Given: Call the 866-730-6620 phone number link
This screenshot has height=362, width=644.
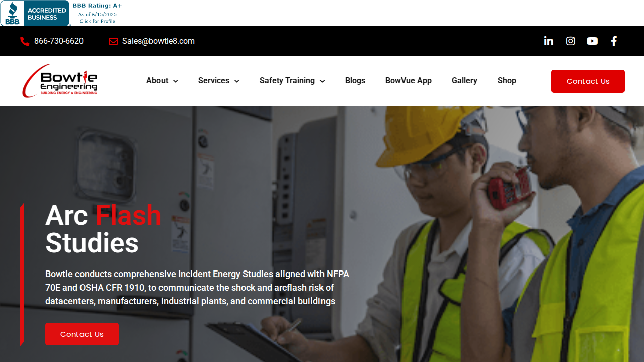Looking at the screenshot, I should (59, 41).
